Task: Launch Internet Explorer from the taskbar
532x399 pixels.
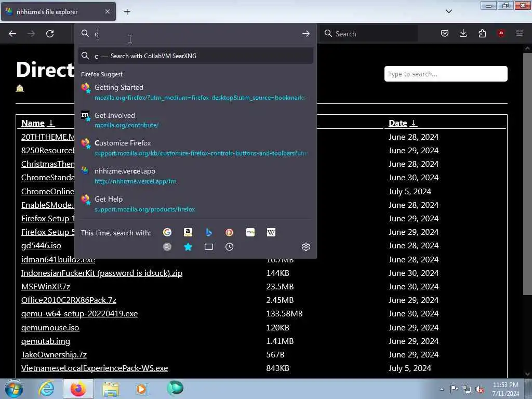Action: point(46,389)
